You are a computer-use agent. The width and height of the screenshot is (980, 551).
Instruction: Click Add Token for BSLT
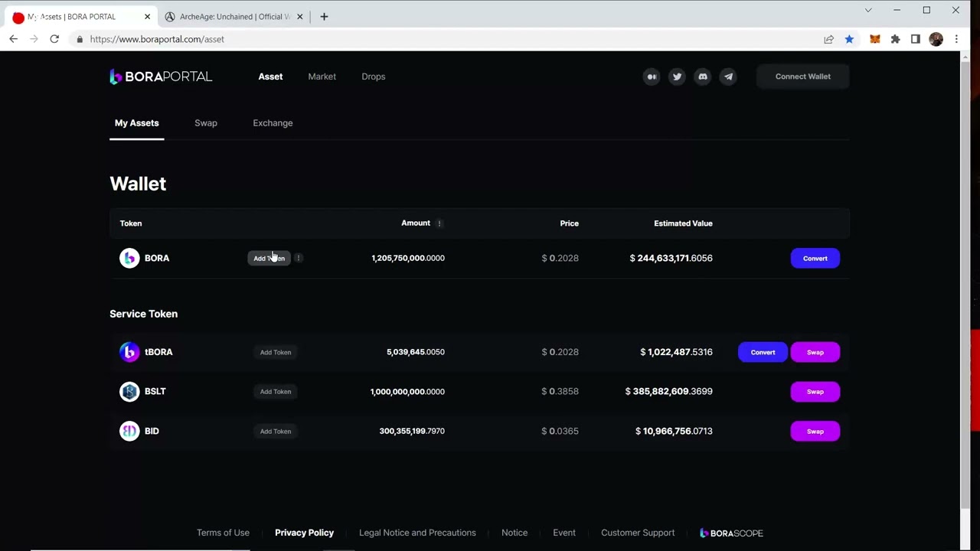(276, 392)
